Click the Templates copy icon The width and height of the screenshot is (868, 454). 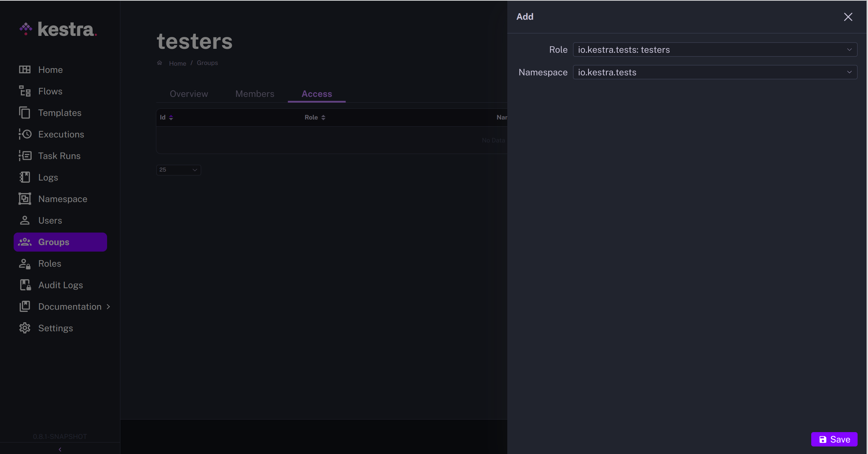(25, 113)
